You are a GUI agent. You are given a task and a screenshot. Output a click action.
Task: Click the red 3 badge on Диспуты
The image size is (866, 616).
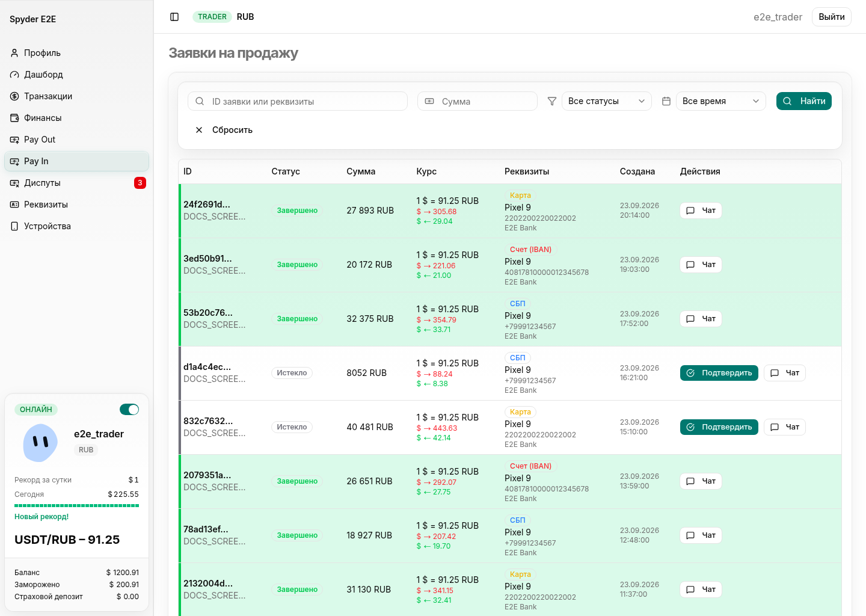click(140, 183)
